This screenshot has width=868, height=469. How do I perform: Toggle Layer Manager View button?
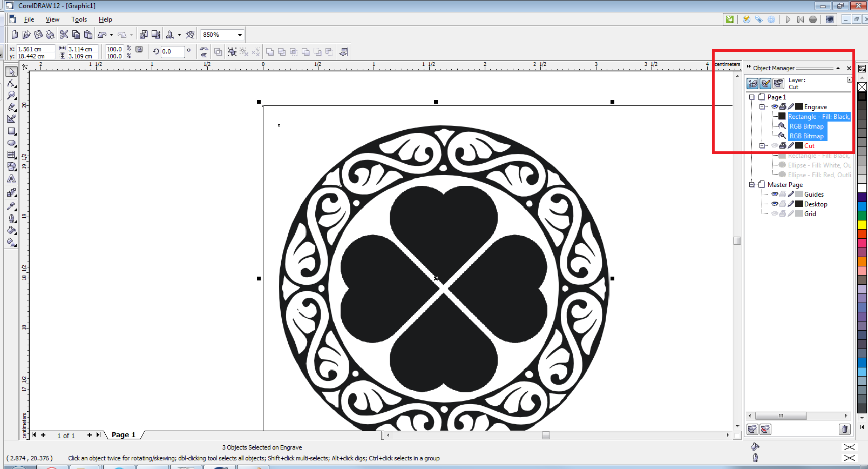coord(778,83)
